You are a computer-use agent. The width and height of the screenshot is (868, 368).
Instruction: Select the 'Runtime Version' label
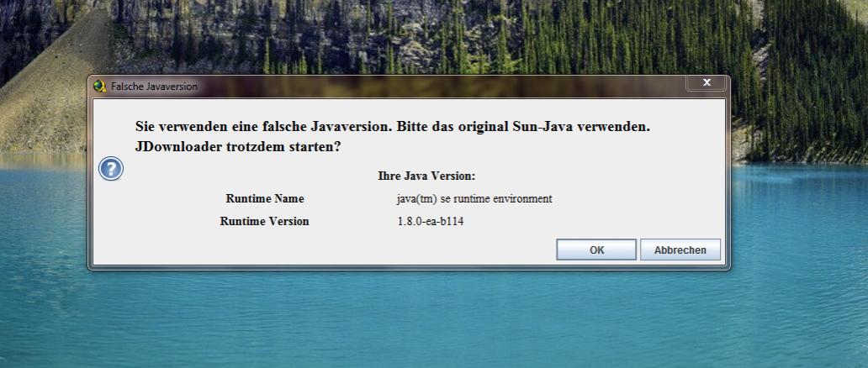[265, 221]
